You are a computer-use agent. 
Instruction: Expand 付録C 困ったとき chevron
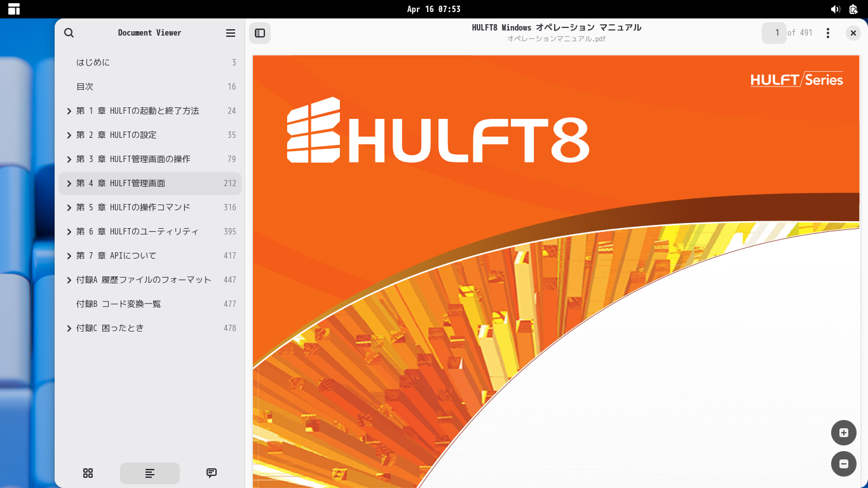(x=69, y=328)
